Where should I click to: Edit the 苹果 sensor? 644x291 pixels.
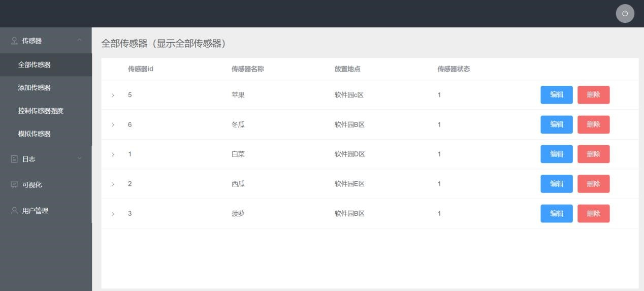[557, 95]
